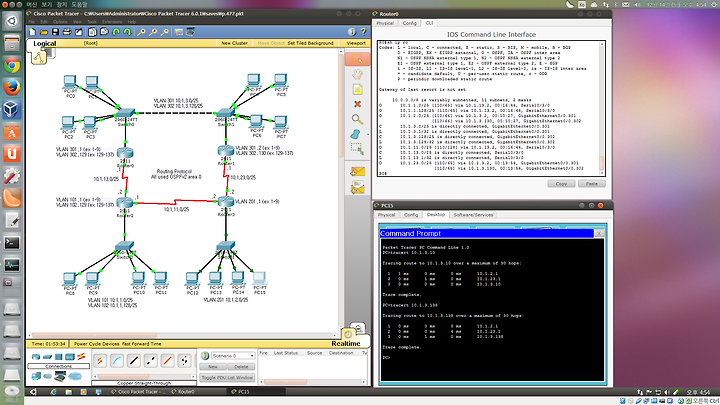Image resolution: width=720 pixels, height=405 pixels.
Task: Open the custom devices dialog icon
Action: [x=190, y=32]
